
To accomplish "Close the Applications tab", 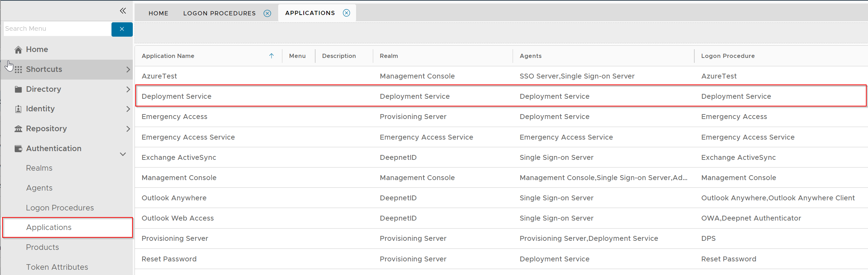I will [x=346, y=13].
